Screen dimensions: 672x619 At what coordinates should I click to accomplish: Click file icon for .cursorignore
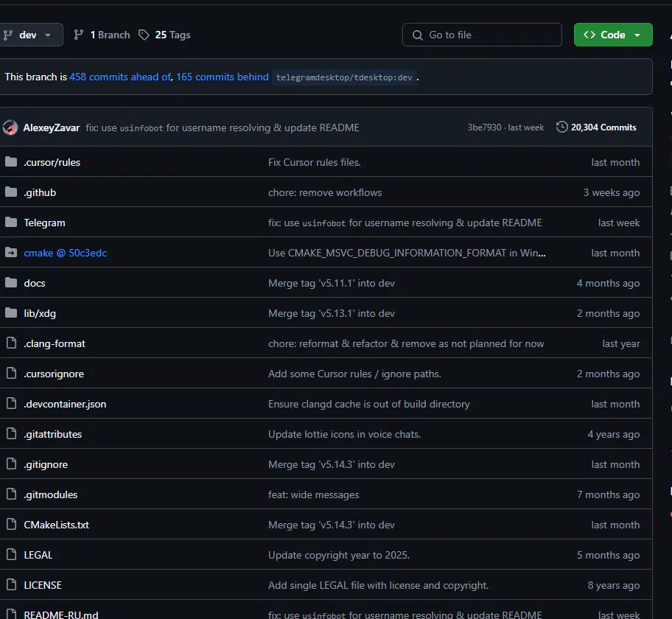(x=12, y=374)
